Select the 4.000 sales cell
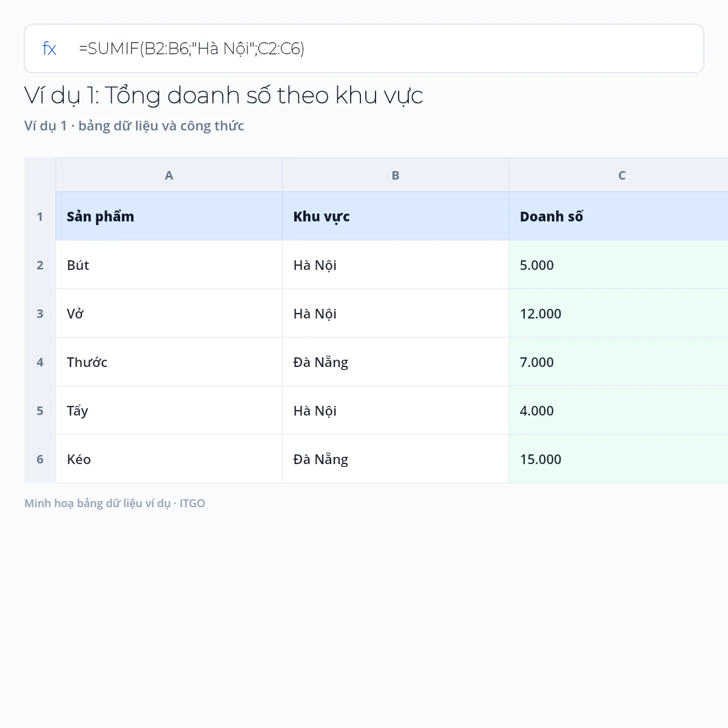728x728 pixels. [619, 411]
